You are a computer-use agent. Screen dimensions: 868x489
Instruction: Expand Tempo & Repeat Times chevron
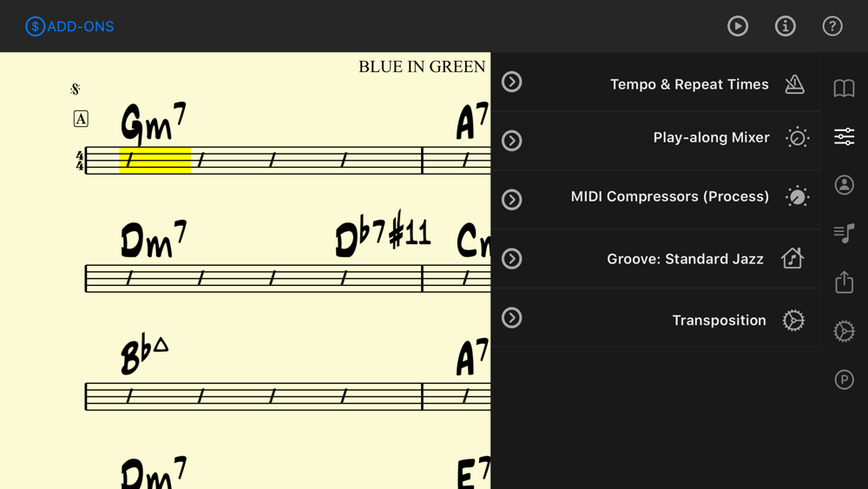point(511,82)
